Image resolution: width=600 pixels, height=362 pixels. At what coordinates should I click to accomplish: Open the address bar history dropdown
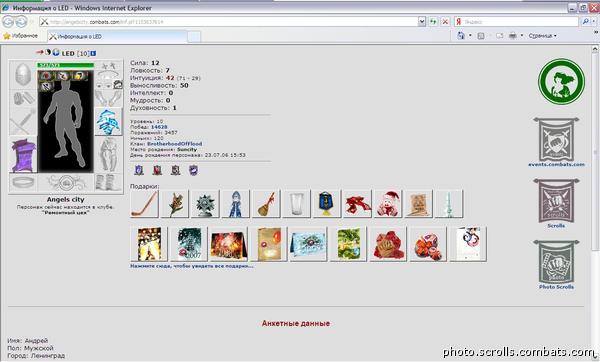pos(422,22)
